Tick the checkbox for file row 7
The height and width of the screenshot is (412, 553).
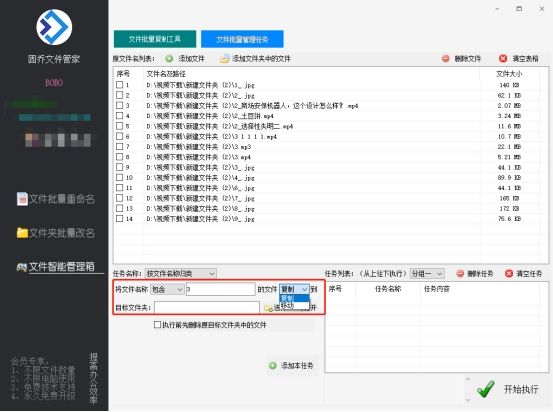tap(120, 146)
